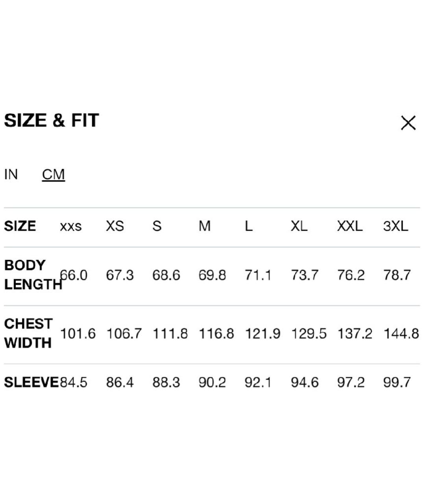425x504 pixels.
Task: Select the XS size column header
Action: pos(115,226)
